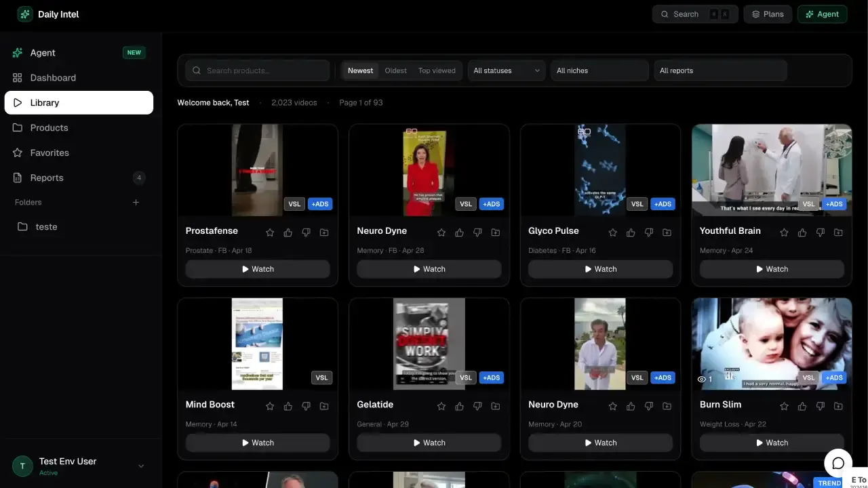
Task: Open the All niches filter
Action: [599, 70]
